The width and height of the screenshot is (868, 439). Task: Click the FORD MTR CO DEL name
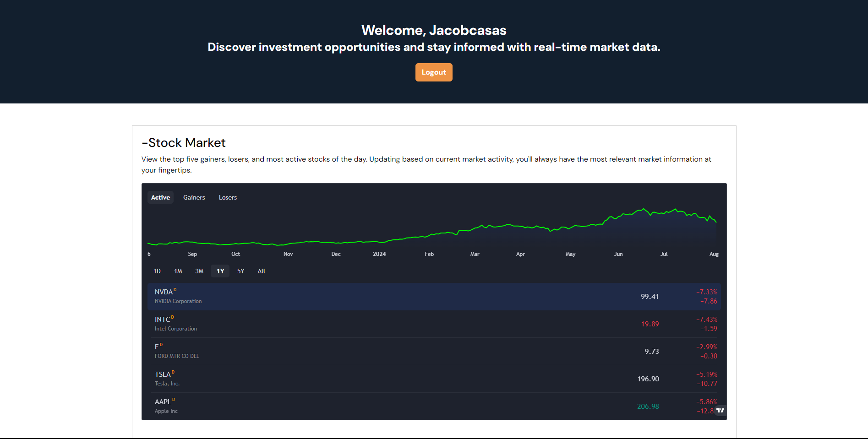pos(177,356)
